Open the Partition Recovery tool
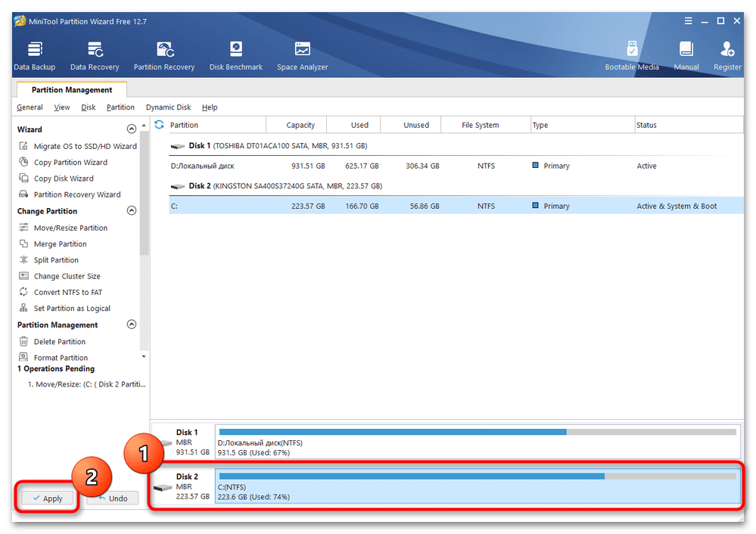Viewport: 756px width, 534px height. [164, 56]
